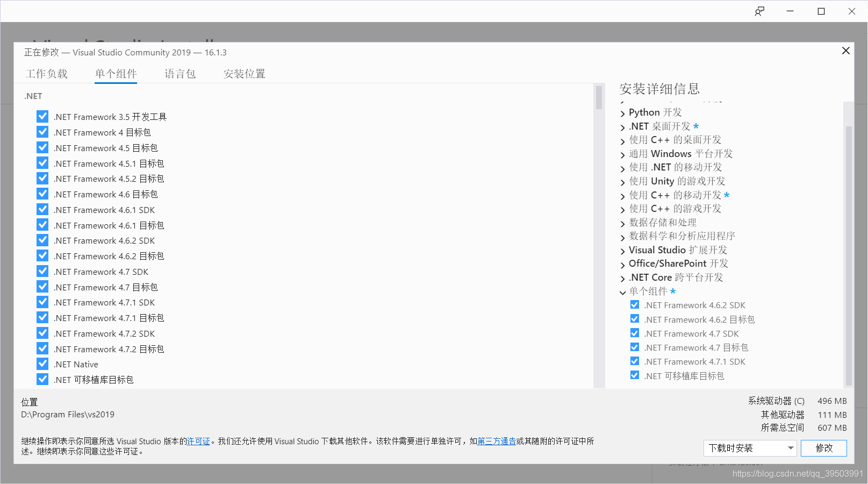Expand 使用 C++ 的桌面开发 details

coord(623,141)
